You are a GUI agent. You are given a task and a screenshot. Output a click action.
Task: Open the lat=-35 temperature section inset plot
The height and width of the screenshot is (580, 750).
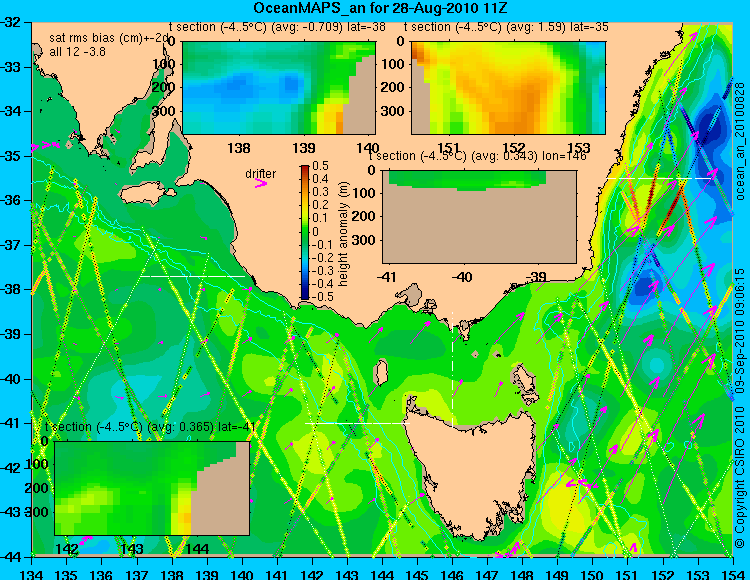click(x=508, y=88)
